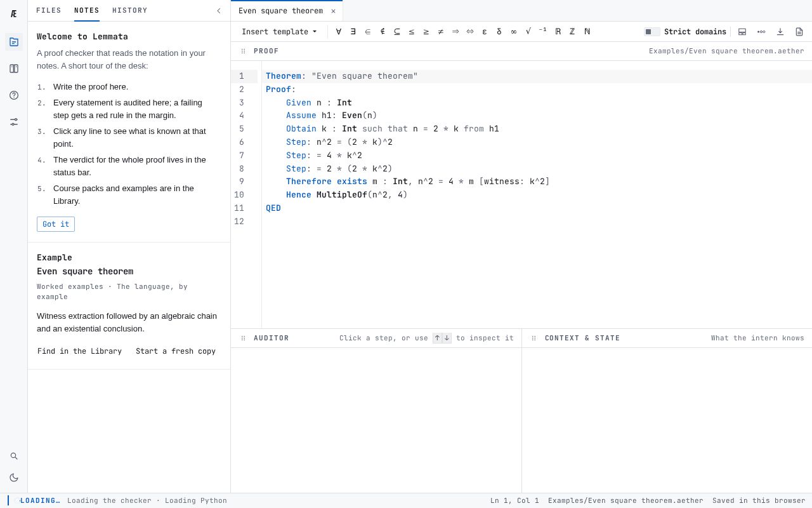Switch to the HISTORY tab
Image resolution: width=812 pixels, height=508 pixels.
click(130, 11)
